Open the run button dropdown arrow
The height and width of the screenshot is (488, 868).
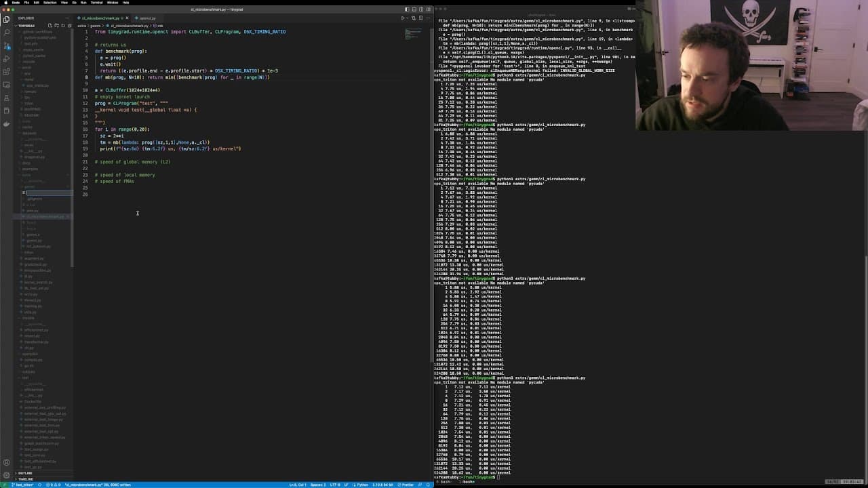[x=408, y=18]
